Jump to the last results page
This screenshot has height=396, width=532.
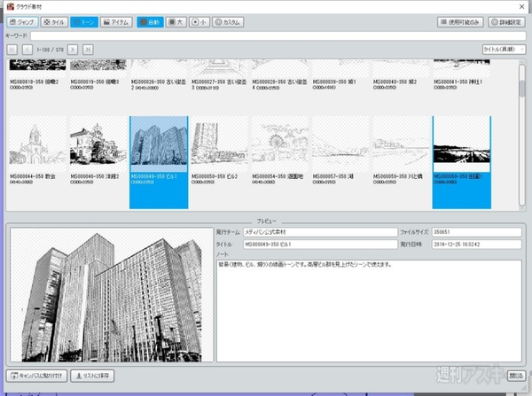click(x=88, y=49)
